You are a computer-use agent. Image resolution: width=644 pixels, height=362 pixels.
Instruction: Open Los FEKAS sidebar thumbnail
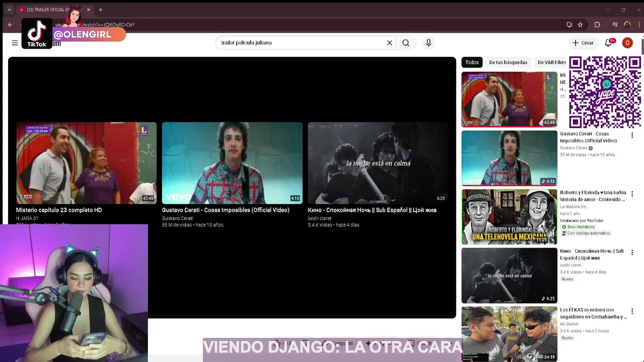(x=509, y=334)
